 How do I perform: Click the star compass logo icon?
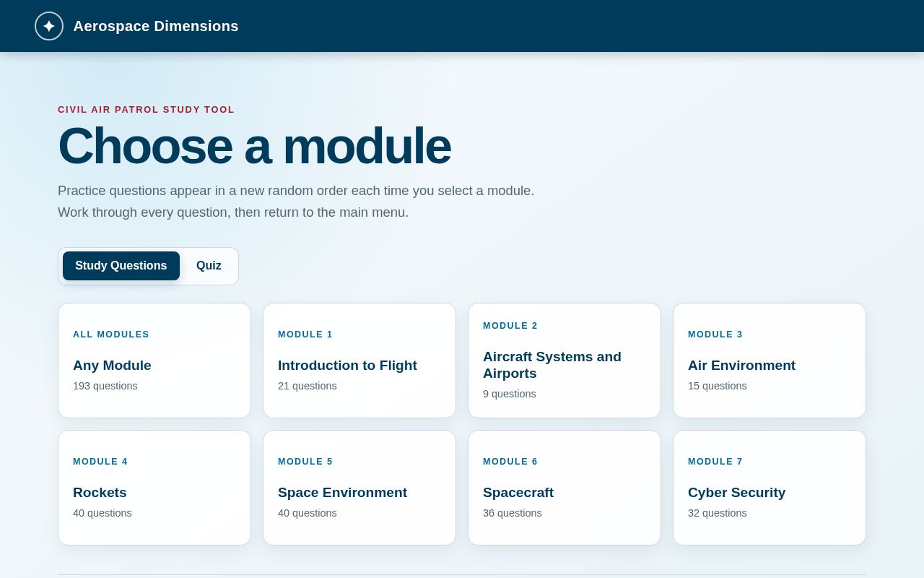49,26
